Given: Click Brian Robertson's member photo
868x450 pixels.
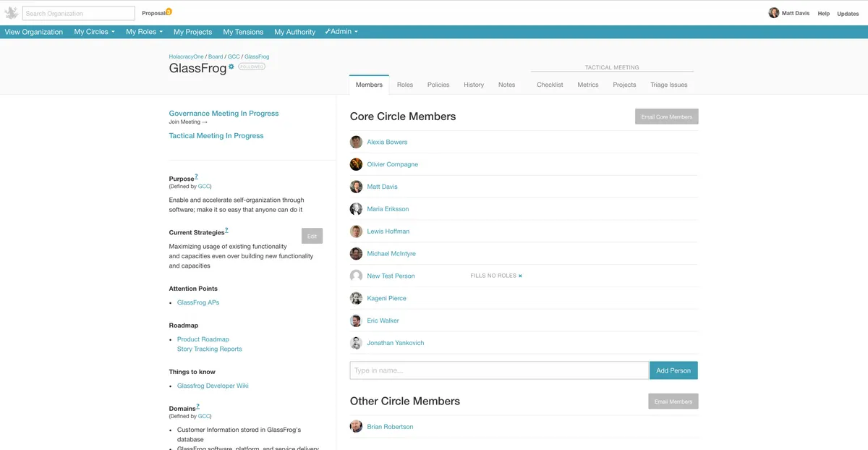Looking at the screenshot, I should pos(356,426).
